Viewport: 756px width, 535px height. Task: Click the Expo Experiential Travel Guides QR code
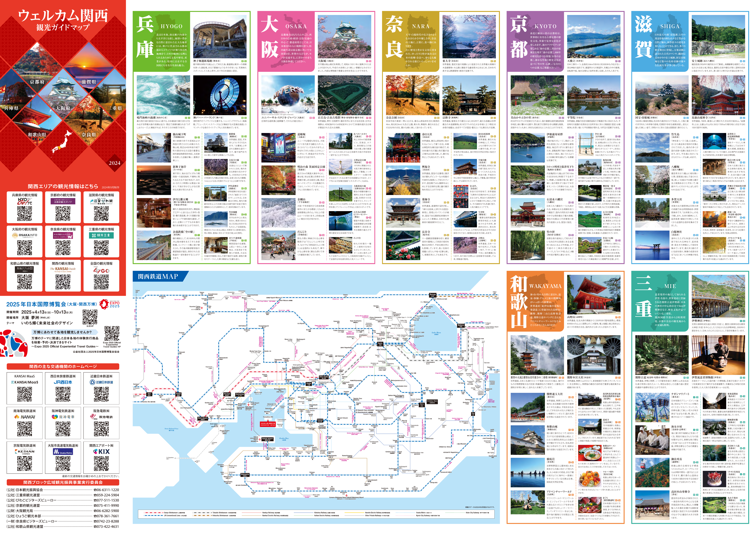tap(112, 333)
